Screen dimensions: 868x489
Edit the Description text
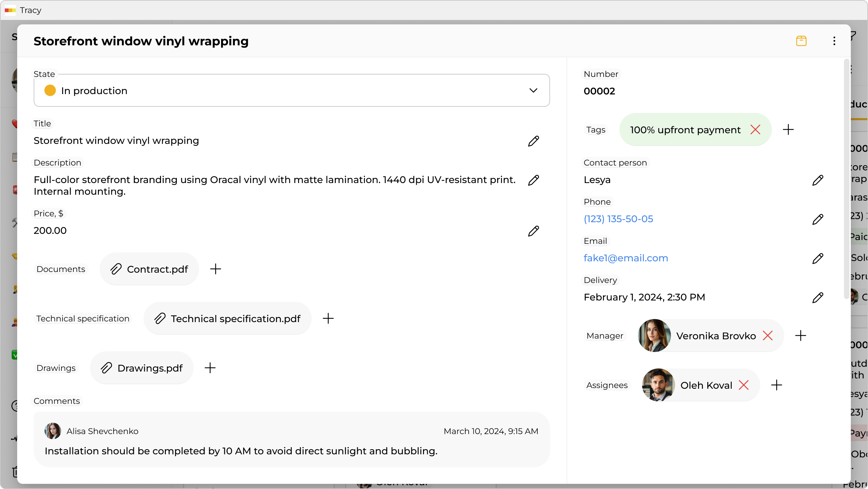click(534, 180)
